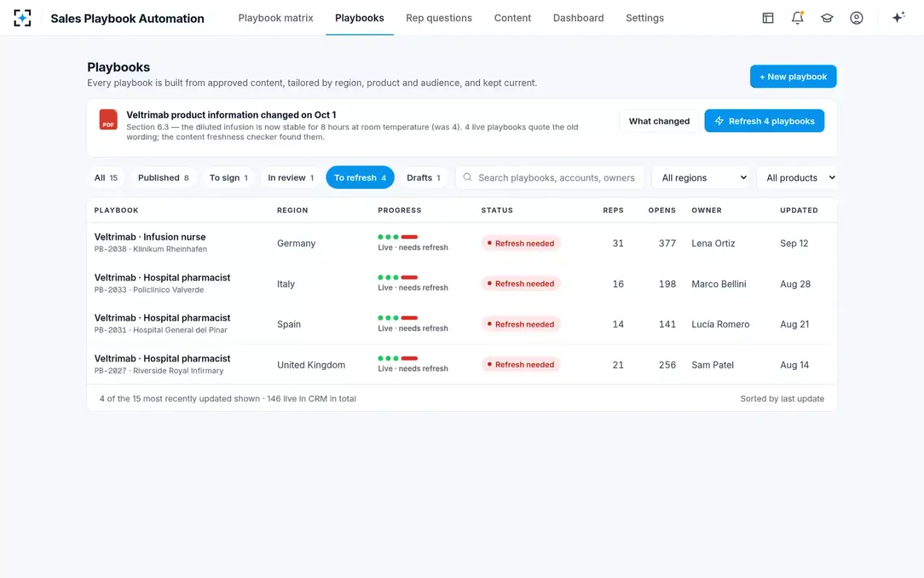Filter by Published playbooks
This screenshot has height=578, width=924.
click(163, 178)
